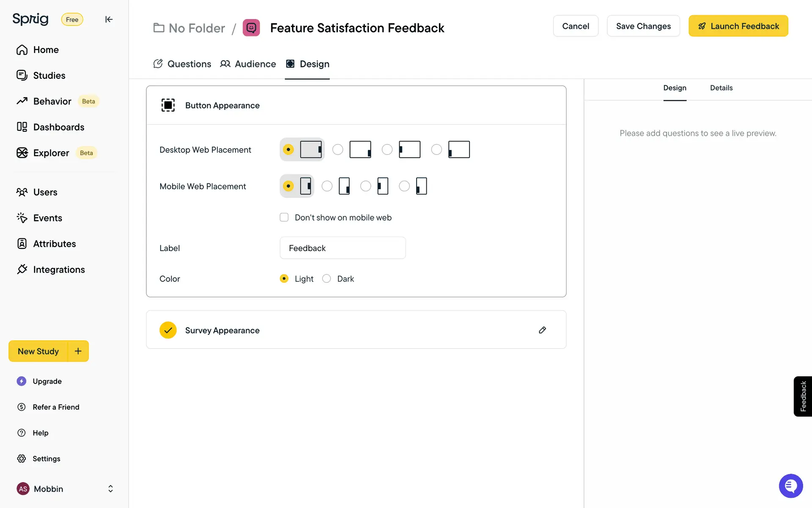This screenshot has width=812, height=508.
Task: Enable Don't show on mobile web
Action: tap(284, 218)
